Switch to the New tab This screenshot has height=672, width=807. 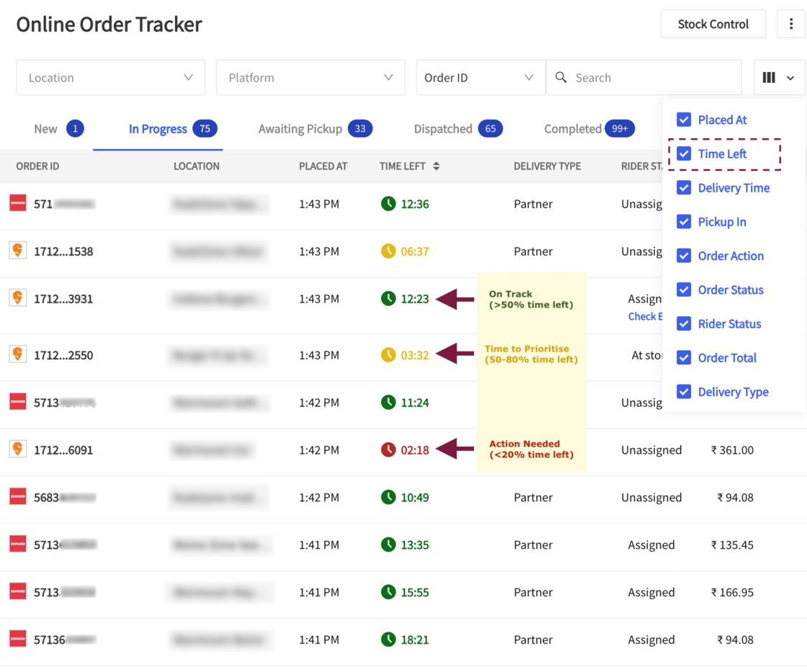[x=58, y=129]
